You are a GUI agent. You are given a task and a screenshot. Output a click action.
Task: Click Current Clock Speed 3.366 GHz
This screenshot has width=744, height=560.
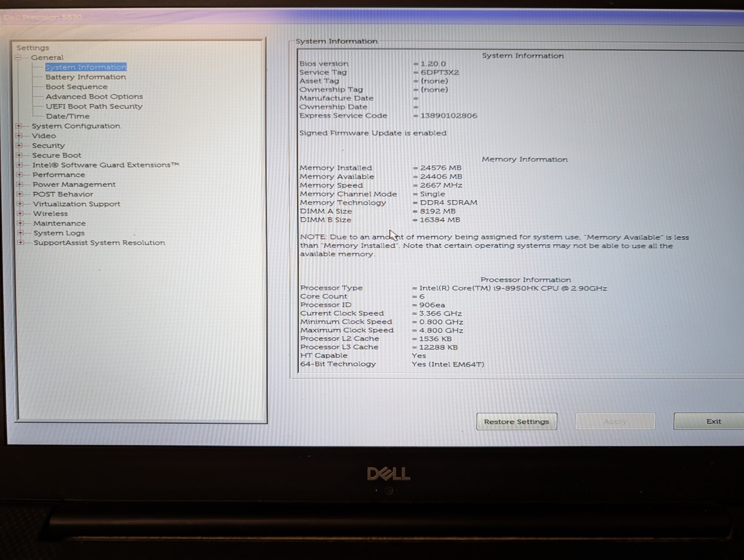[x=440, y=313]
